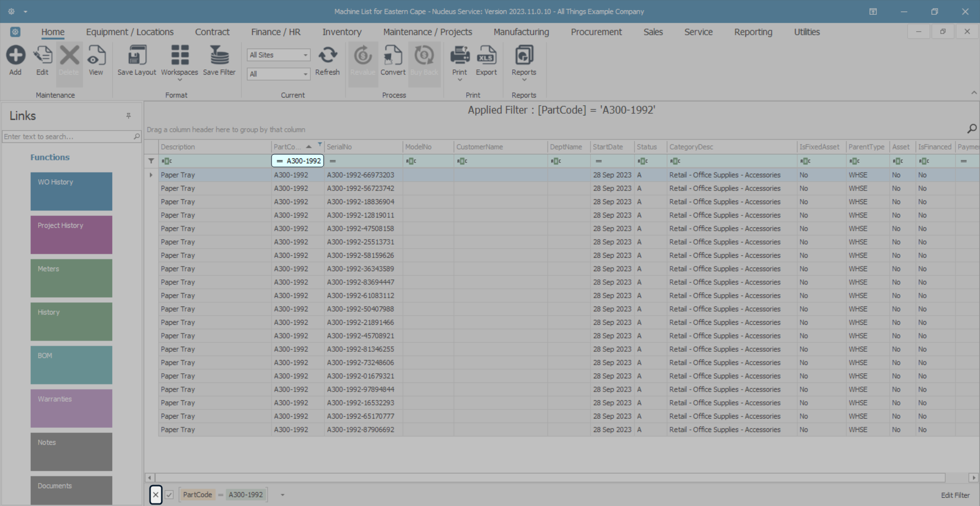This screenshot has height=506, width=980.
Task: Click the Convert process icon
Action: (393, 55)
